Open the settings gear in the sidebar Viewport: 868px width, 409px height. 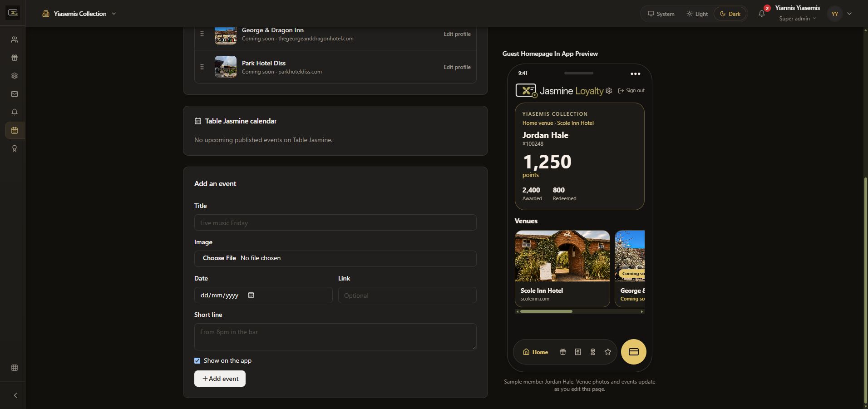pos(15,76)
